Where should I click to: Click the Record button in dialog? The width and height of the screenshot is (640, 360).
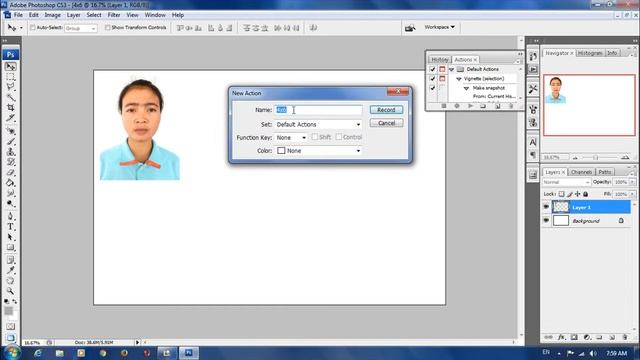point(386,110)
